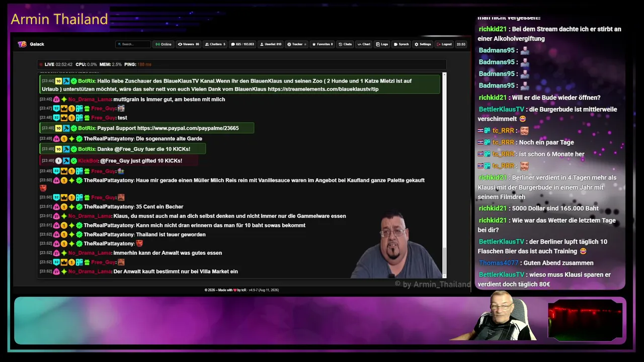Click into the Search field in toolbar
The height and width of the screenshot is (362, 644).
133,44
